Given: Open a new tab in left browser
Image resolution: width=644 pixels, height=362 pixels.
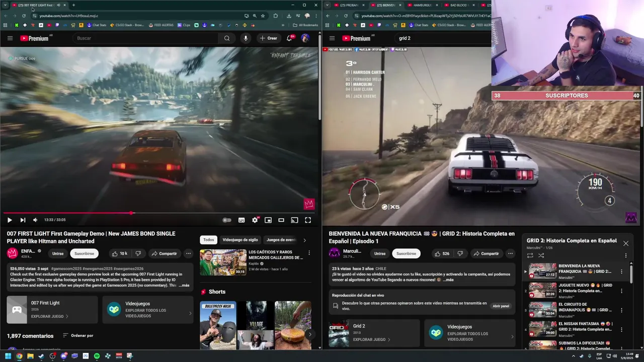Looking at the screenshot, I should [73, 5].
